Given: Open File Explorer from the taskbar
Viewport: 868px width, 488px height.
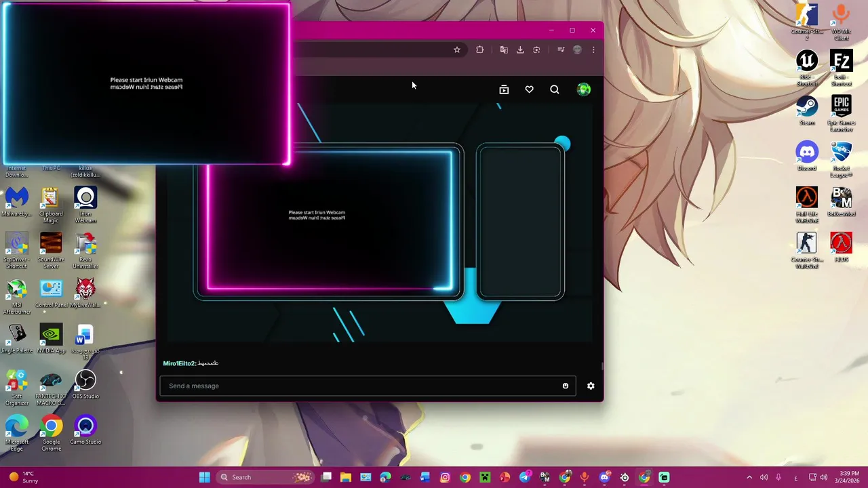Looking at the screenshot, I should (x=346, y=477).
